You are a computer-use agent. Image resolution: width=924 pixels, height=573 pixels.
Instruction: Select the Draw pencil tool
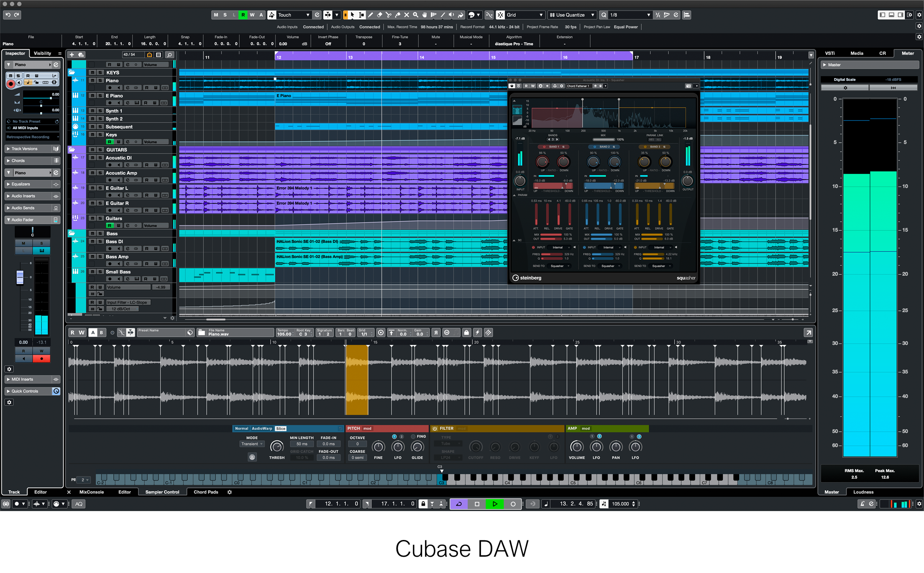click(371, 15)
